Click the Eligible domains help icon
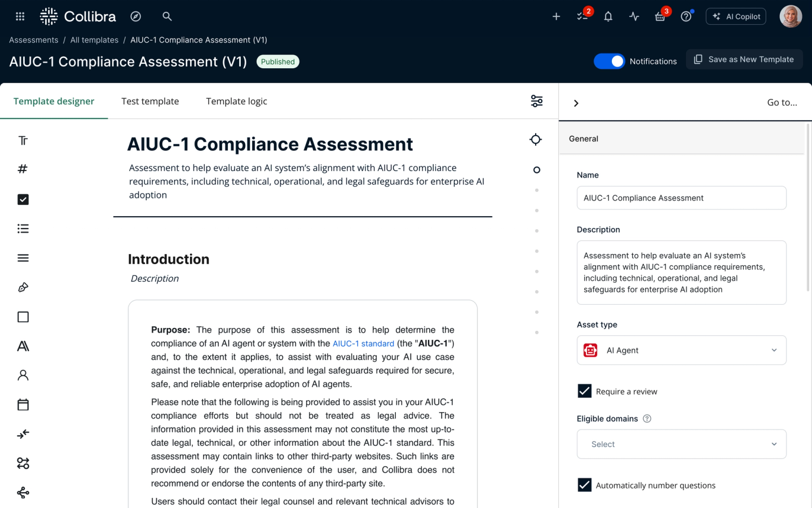 click(647, 418)
